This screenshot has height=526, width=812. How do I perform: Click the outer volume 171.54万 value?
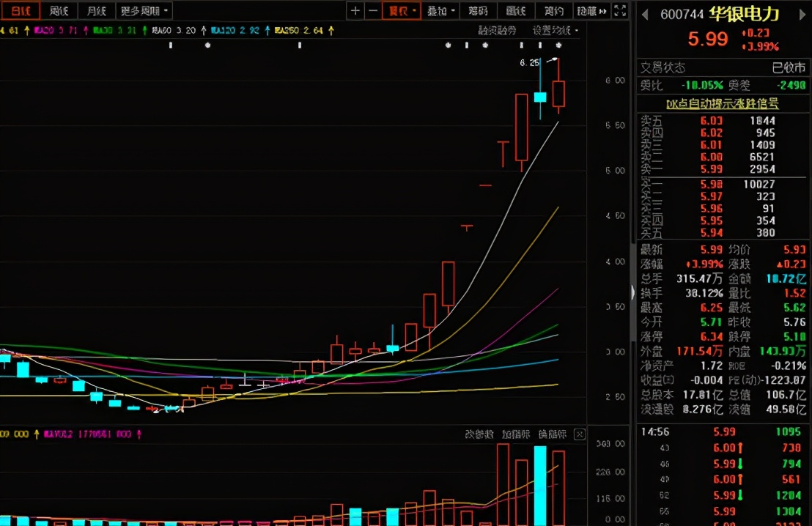[700, 351]
